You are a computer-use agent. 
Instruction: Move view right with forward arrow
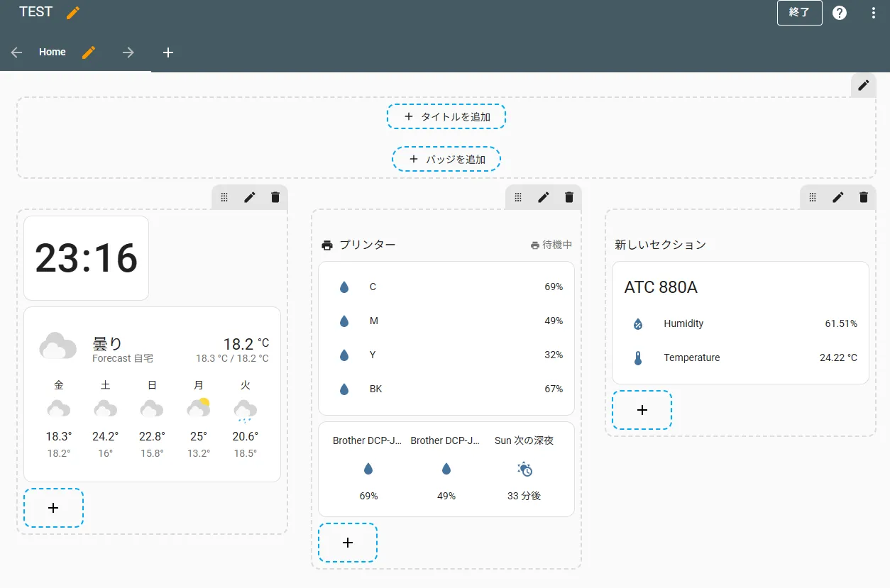(128, 52)
